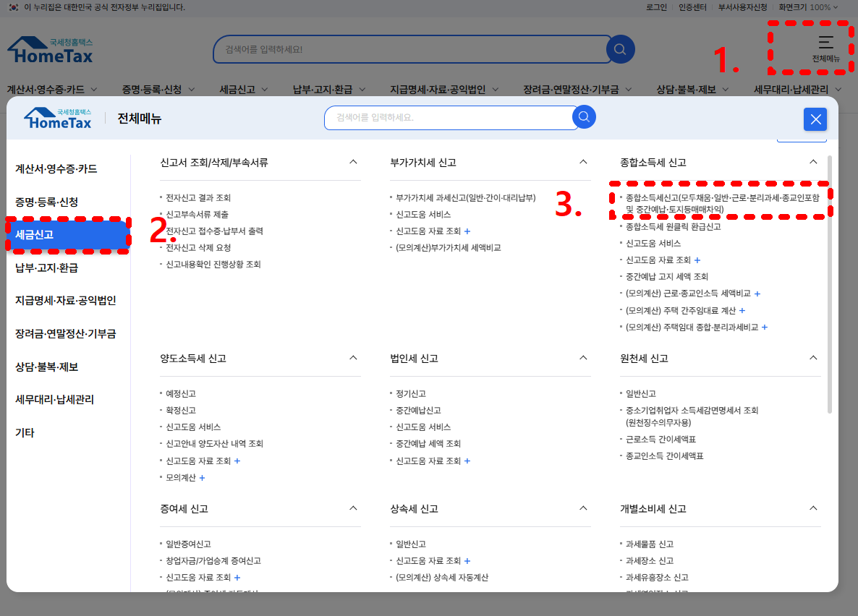Click the 인증센터 link in the top bar
858x616 pixels.
(x=693, y=7)
